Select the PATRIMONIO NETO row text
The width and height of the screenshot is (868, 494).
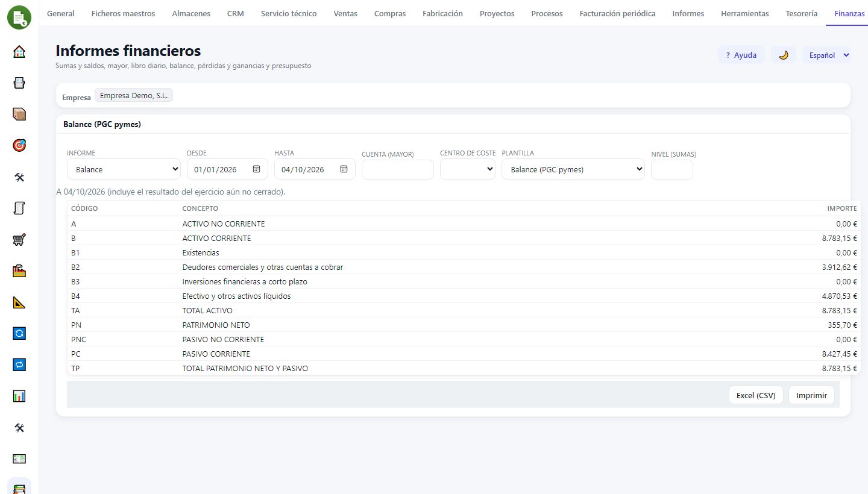216,325
